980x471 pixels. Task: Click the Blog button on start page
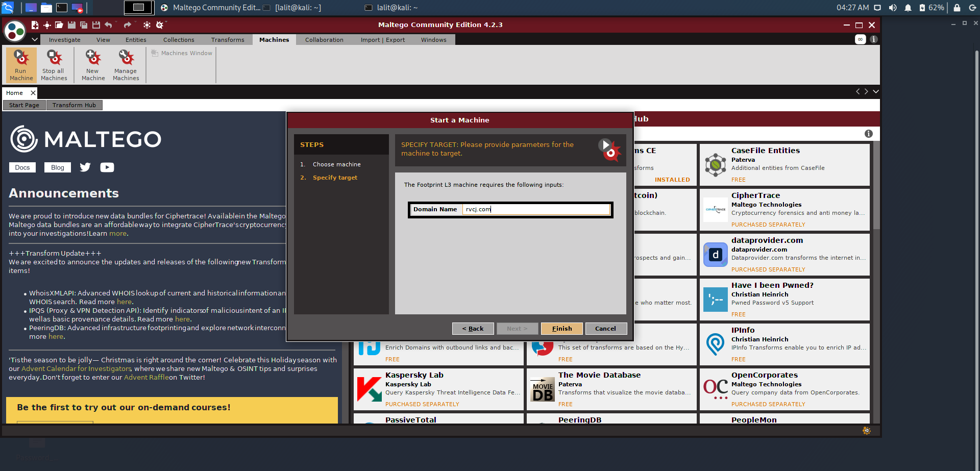click(58, 167)
